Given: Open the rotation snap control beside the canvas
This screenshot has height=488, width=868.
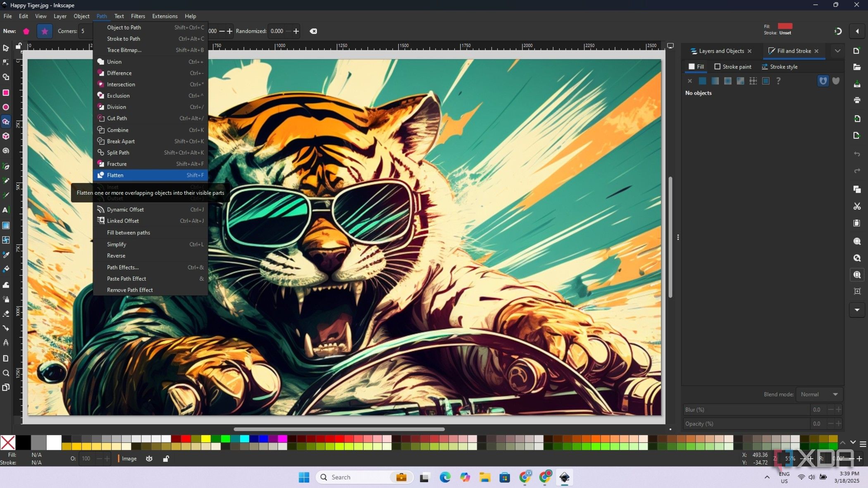Looking at the screenshot, I should click(839, 31).
